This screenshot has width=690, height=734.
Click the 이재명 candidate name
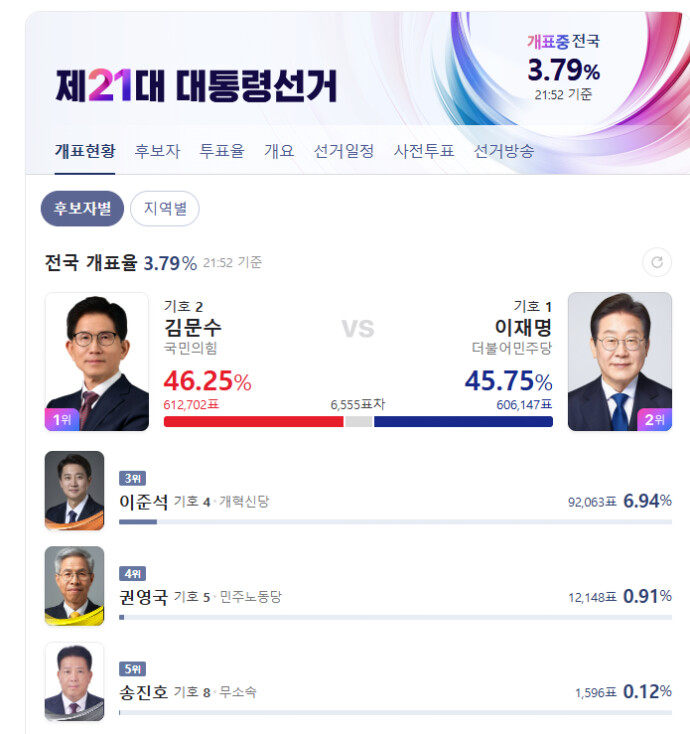tap(523, 328)
